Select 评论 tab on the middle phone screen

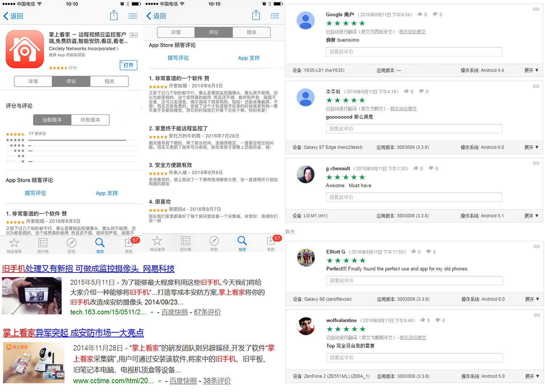click(x=214, y=32)
